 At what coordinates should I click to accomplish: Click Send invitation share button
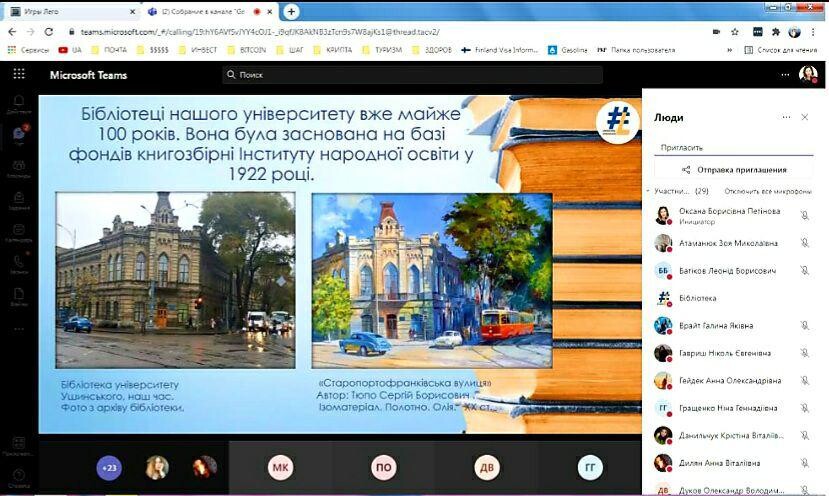[x=733, y=170]
